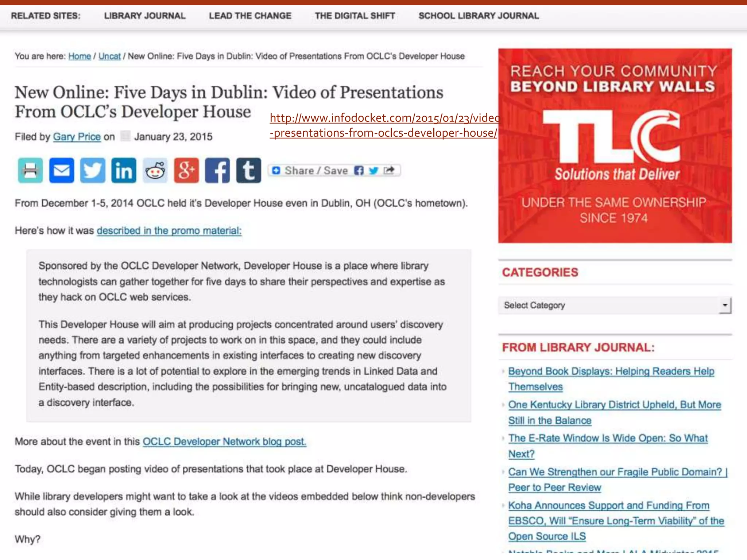This screenshot has height=560, width=747.
Task: Visit School Library Journal site
Action: click(x=479, y=16)
